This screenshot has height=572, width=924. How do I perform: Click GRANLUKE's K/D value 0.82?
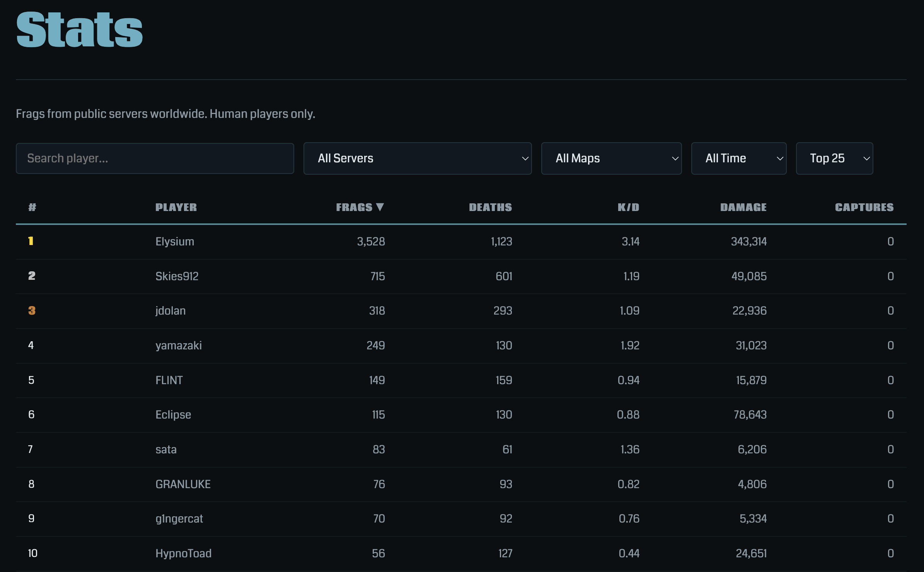click(x=629, y=484)
